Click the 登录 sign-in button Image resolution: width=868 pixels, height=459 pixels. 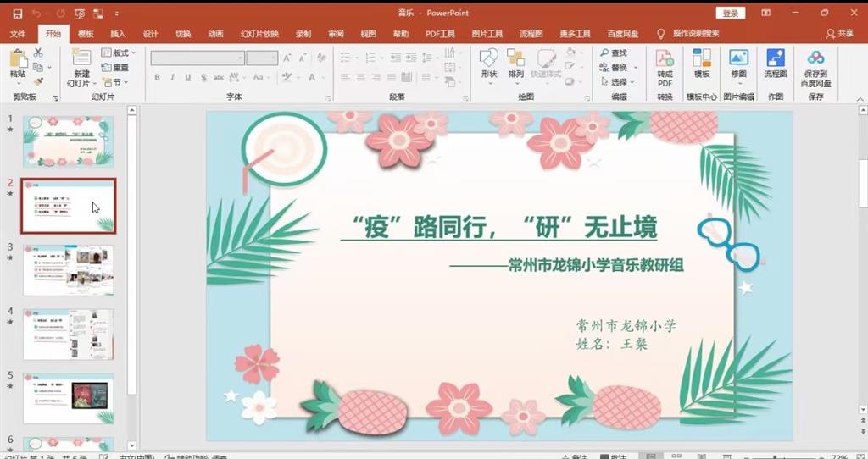pos(731,14)
